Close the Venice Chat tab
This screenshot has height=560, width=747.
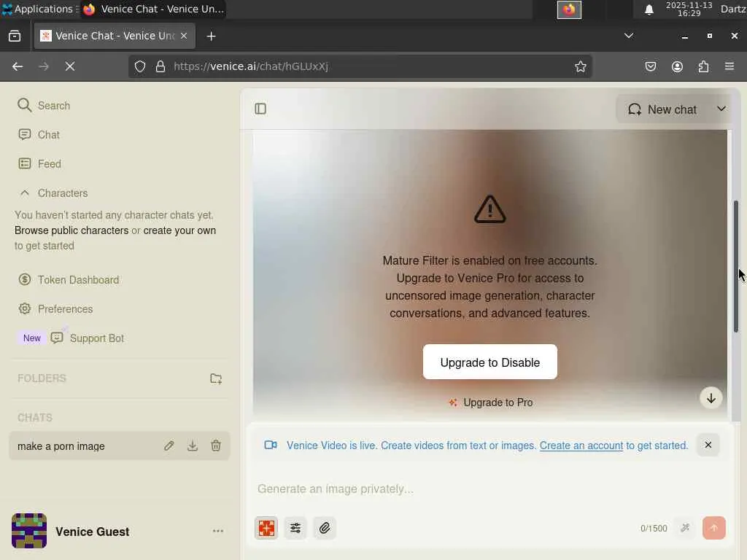point(184,36)
